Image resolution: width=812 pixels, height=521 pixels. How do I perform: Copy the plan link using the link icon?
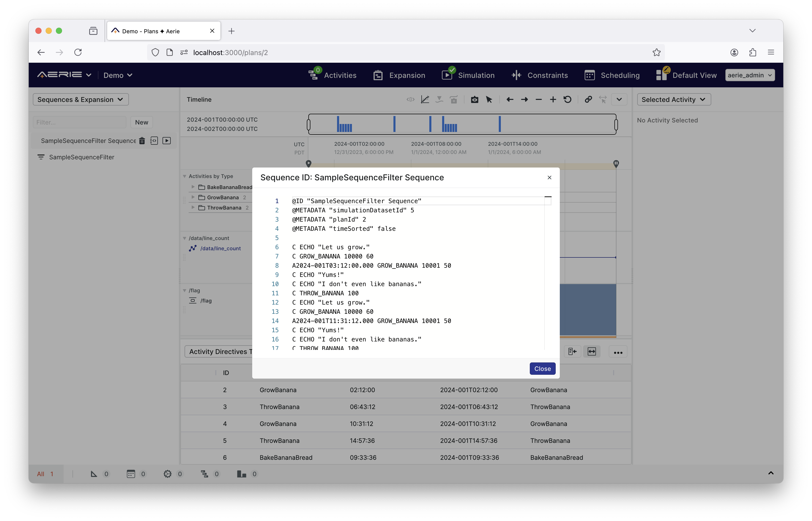tap(588, 99)
